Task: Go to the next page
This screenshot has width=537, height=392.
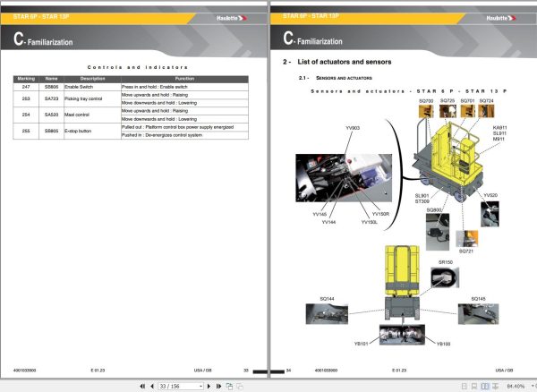Action: point(209,386)
